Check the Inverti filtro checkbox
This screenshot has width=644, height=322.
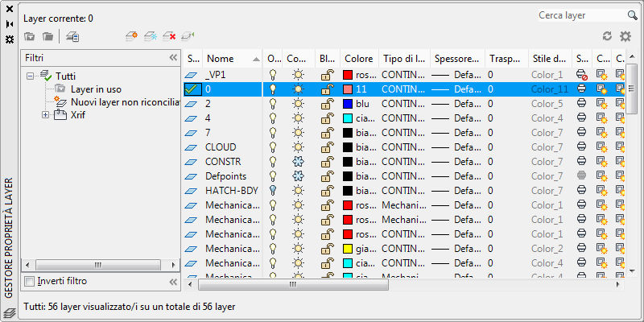coord(29,282)
